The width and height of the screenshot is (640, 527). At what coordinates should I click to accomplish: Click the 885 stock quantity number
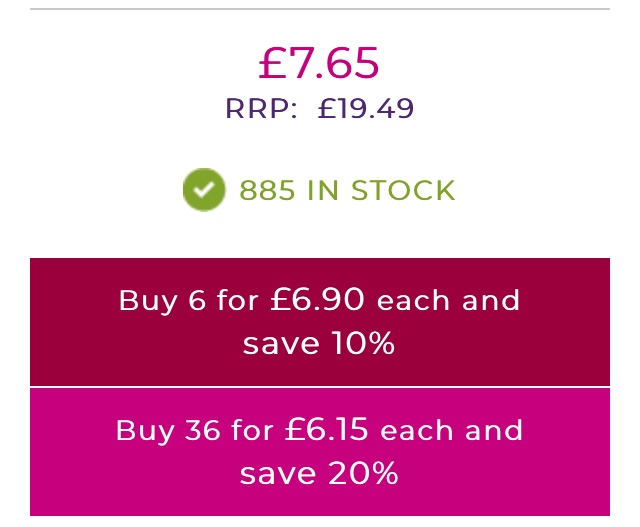point(267,190)
